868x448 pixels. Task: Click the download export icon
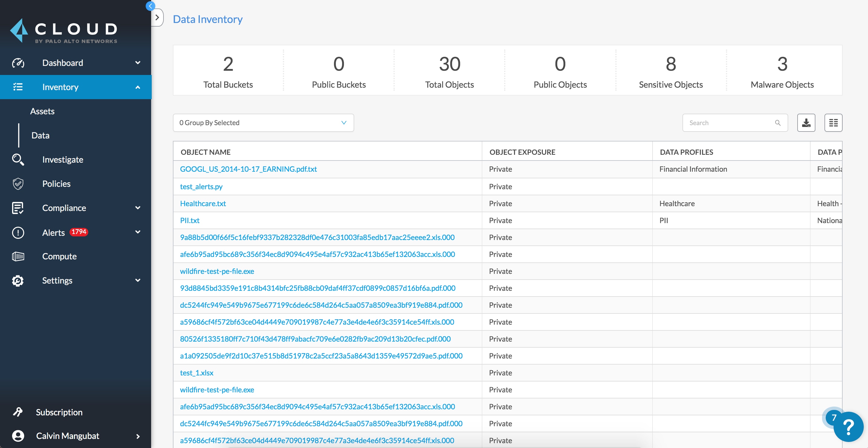click(806, 123)
